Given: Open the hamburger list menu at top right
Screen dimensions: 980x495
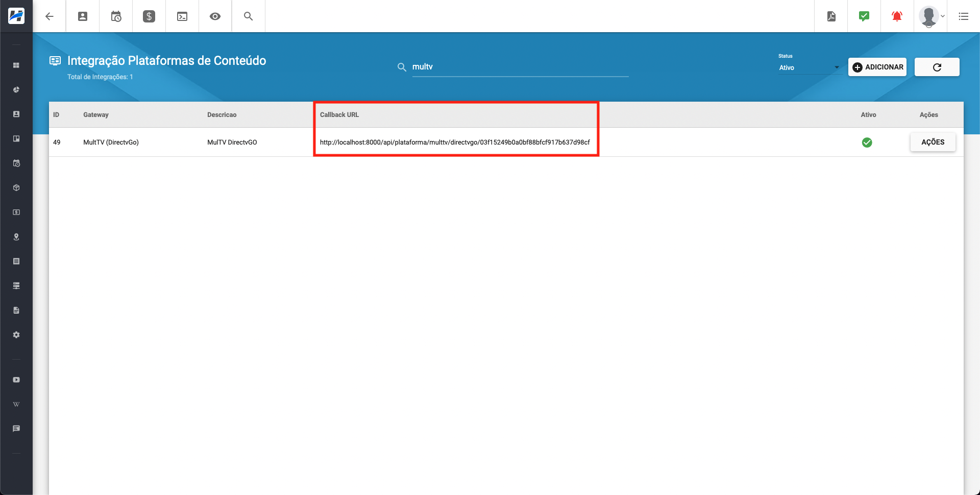Looking at the screenshot, I should tap(964, 16).
